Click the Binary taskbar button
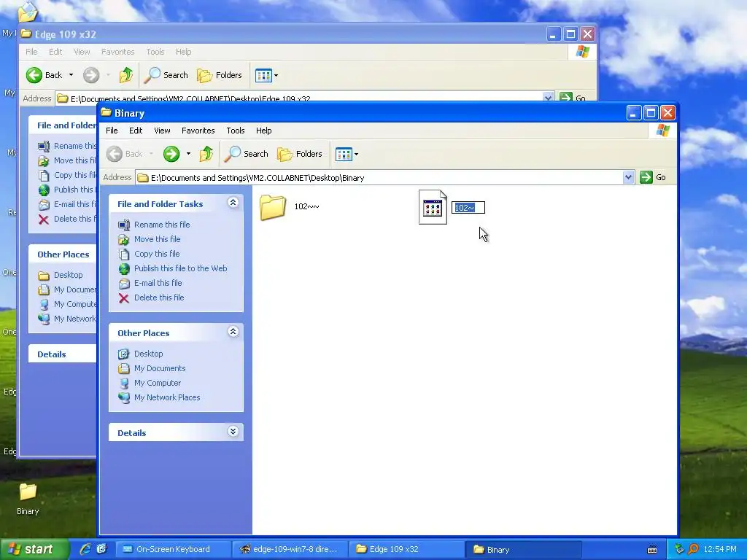Image resolution: width=747 pixels, height=560 pixels. 523,549
